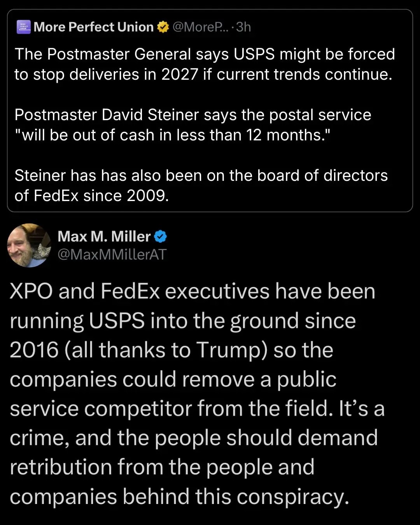Screen dimensions: 420x525
Task: Click the "out of cash" quote paragraph
Action: click(x=192, y=125)
